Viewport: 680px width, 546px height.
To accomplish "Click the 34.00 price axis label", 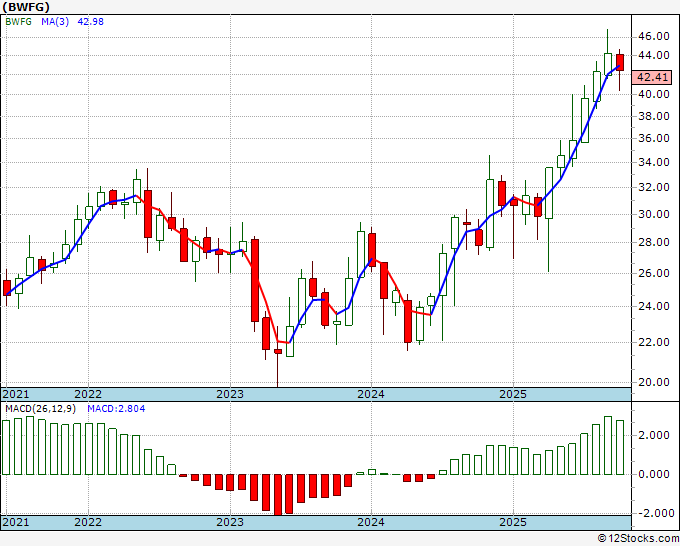I will [x=654, y=163].
